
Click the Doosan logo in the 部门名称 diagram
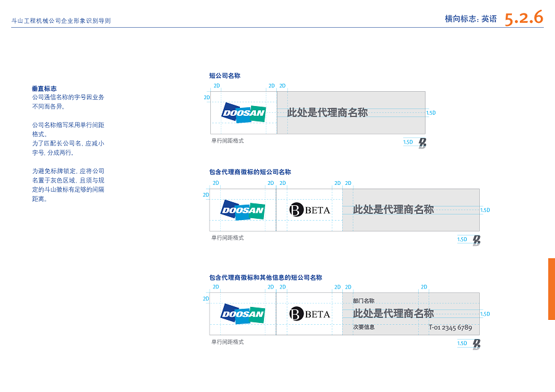(243, 314)
